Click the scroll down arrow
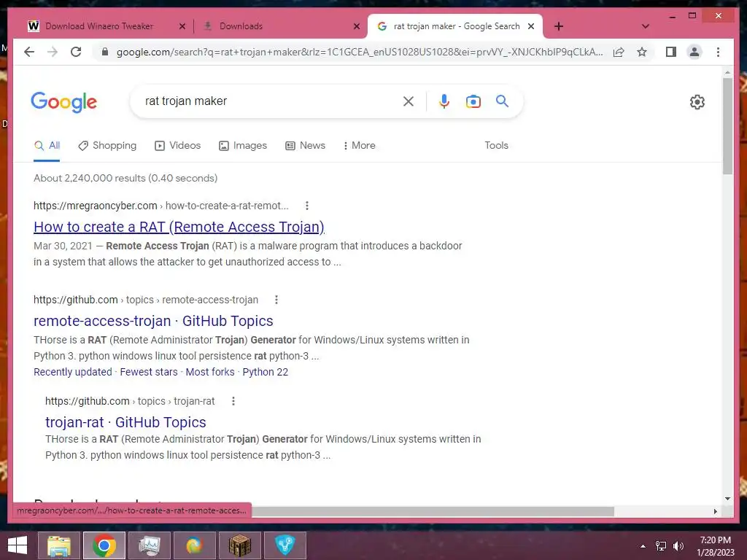The image size is (747, 560). point(727,499)
